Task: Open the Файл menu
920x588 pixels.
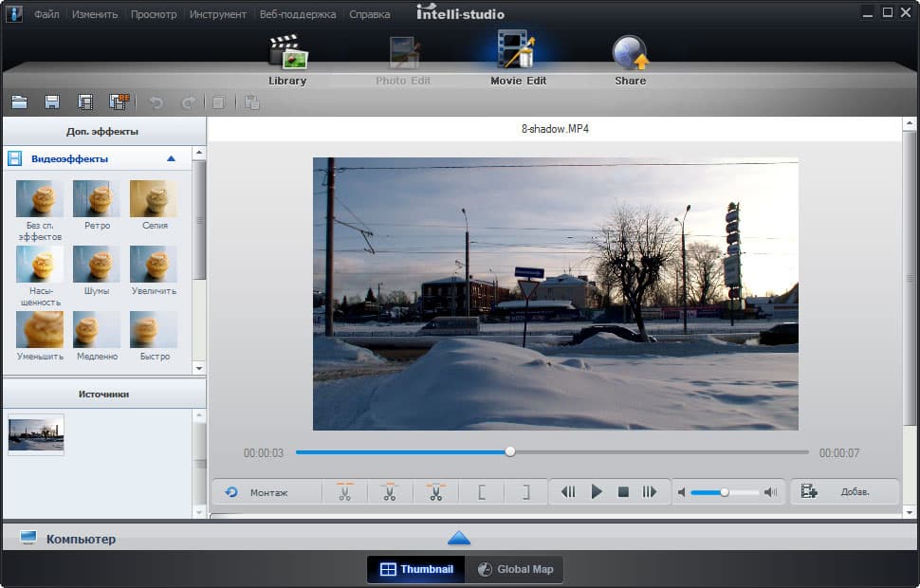Action: pyautogui.click(x=46, y=14)
